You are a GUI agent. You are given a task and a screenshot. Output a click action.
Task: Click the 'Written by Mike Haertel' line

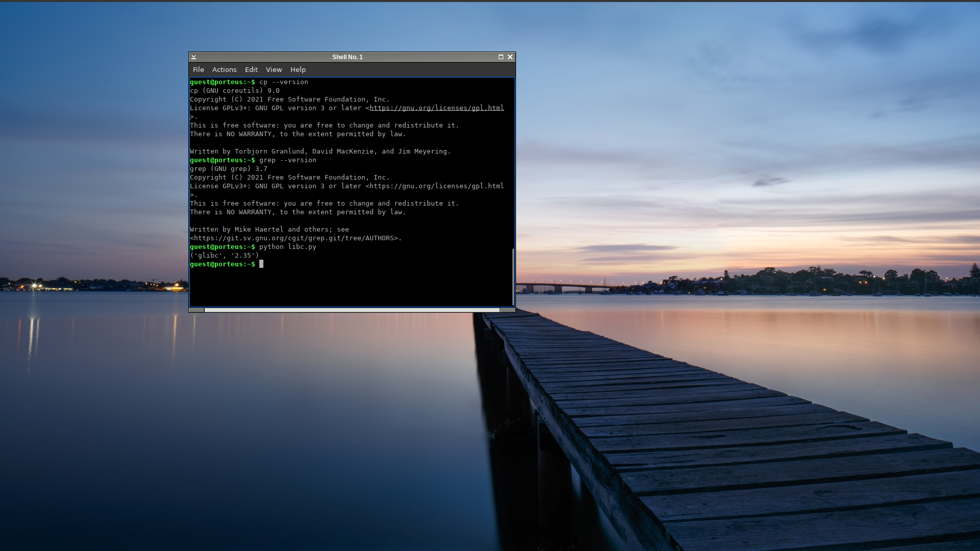(269, 230)
